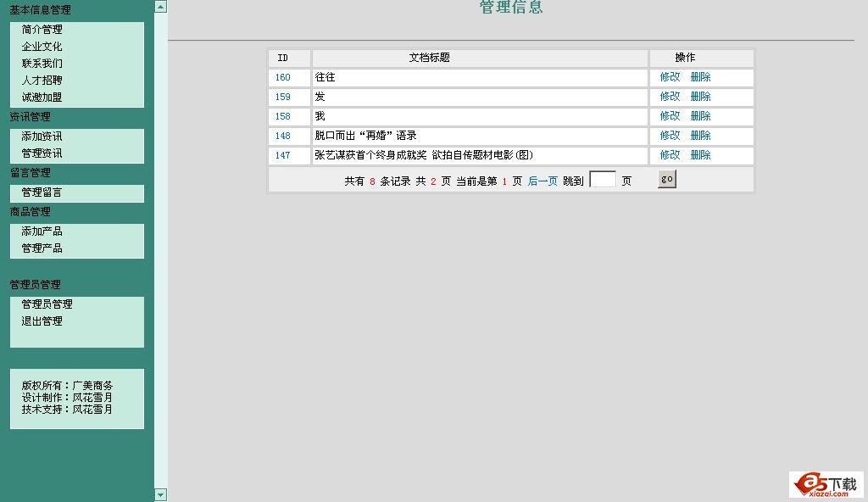Open 简介管理 in the sidebar

[41, 29]
